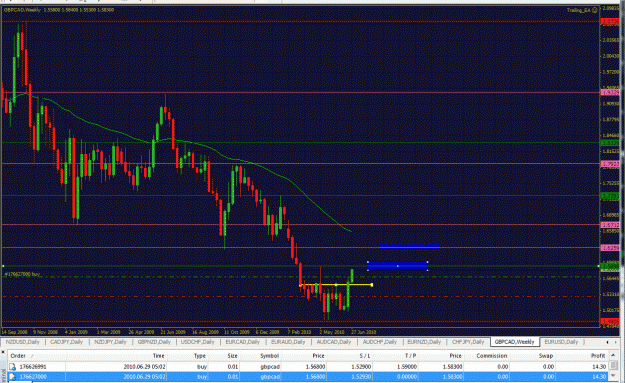625x383 pixels.
Task: Select the AUDCHF,Daily chart tab
Action: tap(379, 342)
